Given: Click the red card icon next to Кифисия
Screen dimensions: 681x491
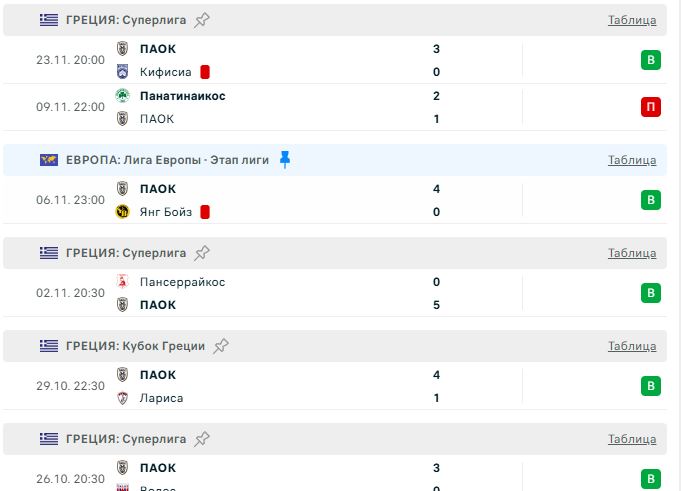Looking at the screenshot, I should point(205,72).
